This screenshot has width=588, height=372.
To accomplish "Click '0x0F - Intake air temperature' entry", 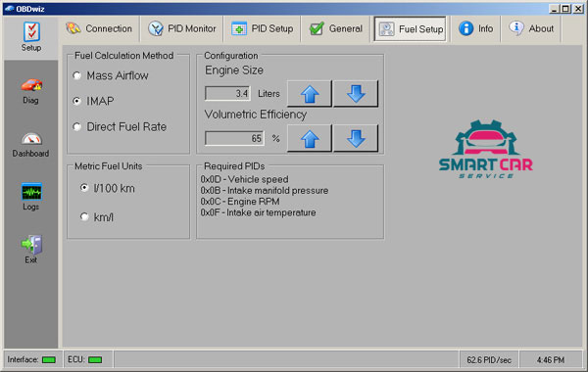I will 258,212.
